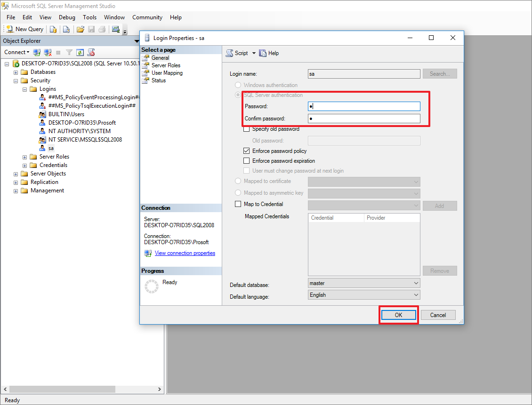The height and width of the screenshot is (405, 532).
Task: Expand the Credentials folder
Action: point(24,166)
